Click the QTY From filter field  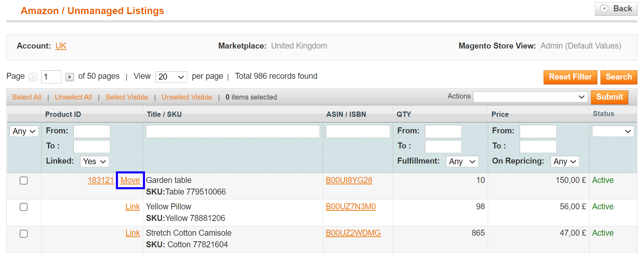443,131
